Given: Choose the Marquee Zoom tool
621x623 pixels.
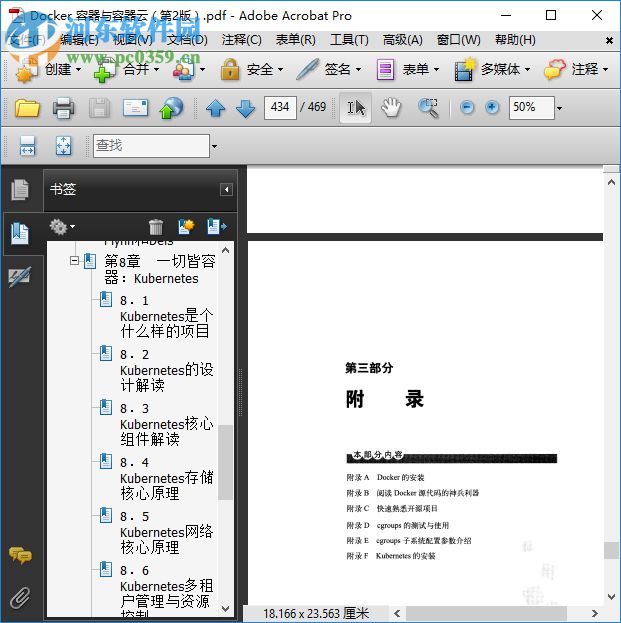Looking at the screenshot, I should 428,108.
